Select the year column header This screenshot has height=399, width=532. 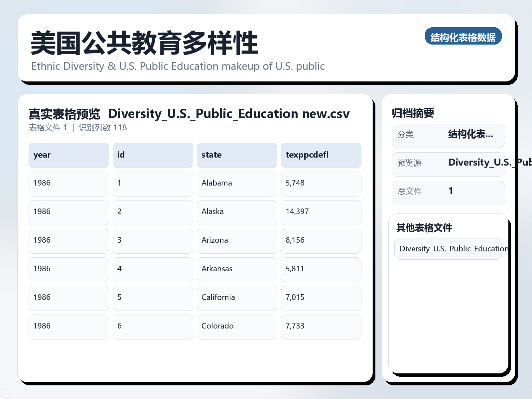(x=68, y=155)
